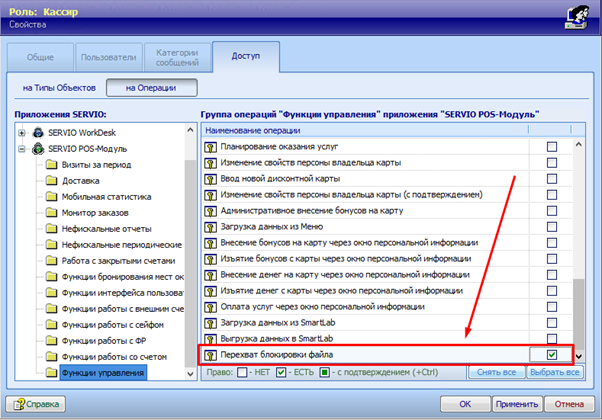Image resolution: width=602 pixels, height=420 pixels.
Task: Click the Функции управления folder icon
Action: click(x=51, y=373)
